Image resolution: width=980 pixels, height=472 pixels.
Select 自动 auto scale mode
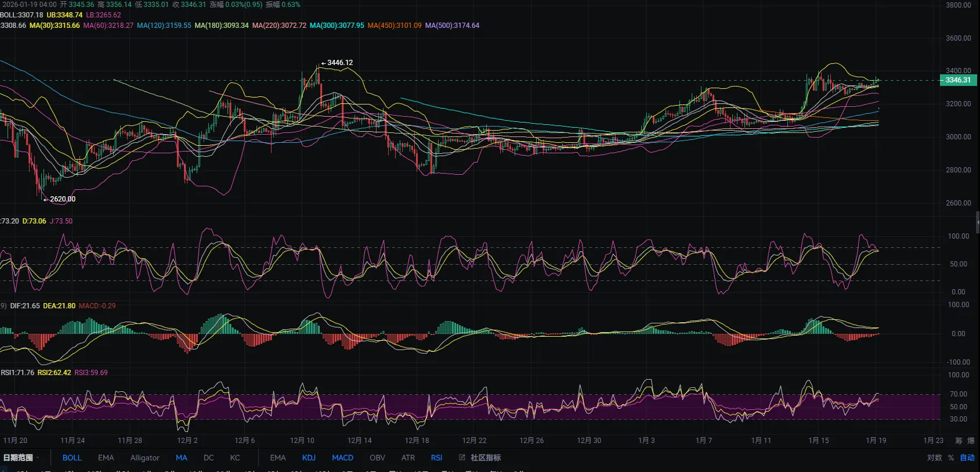[967, 457]
